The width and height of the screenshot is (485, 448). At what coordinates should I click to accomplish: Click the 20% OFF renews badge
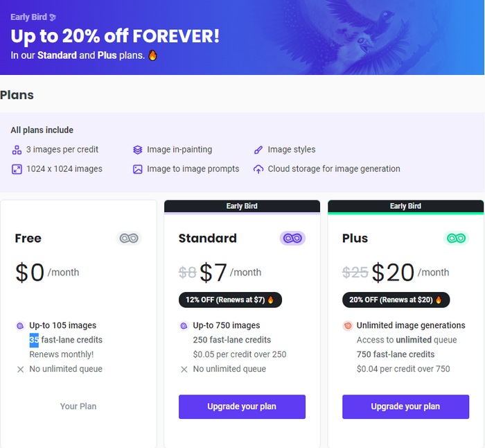(396, 300)
